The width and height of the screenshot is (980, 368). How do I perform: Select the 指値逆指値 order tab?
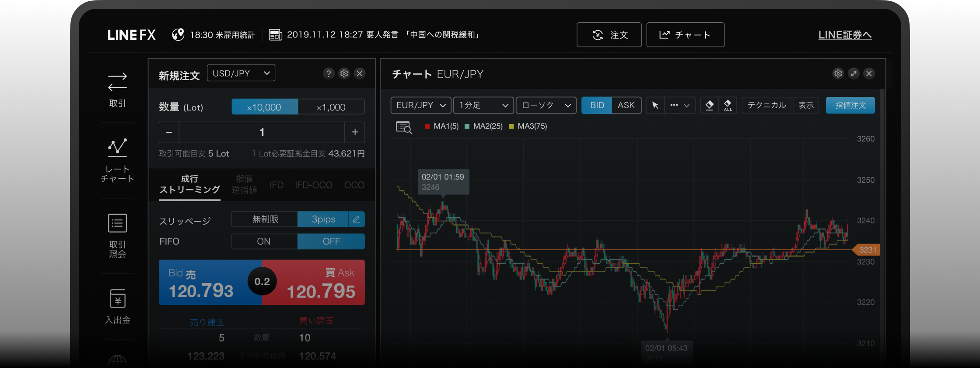(244, 184)
